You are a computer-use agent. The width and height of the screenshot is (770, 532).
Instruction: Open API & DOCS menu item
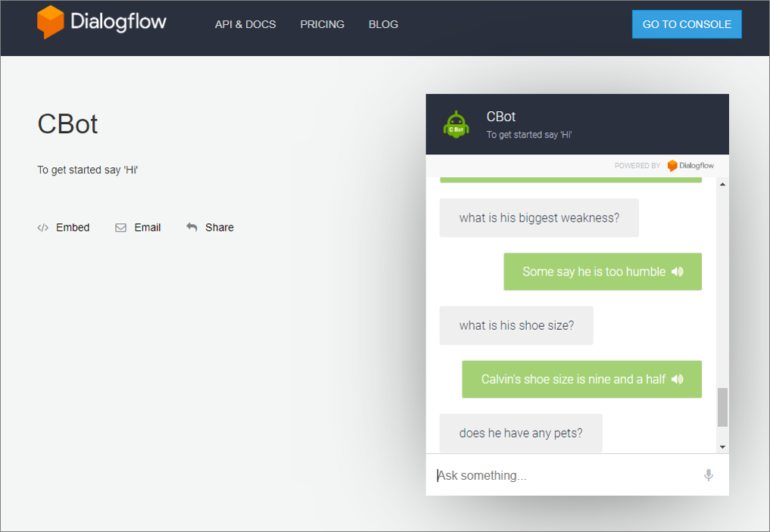[245, 24]
